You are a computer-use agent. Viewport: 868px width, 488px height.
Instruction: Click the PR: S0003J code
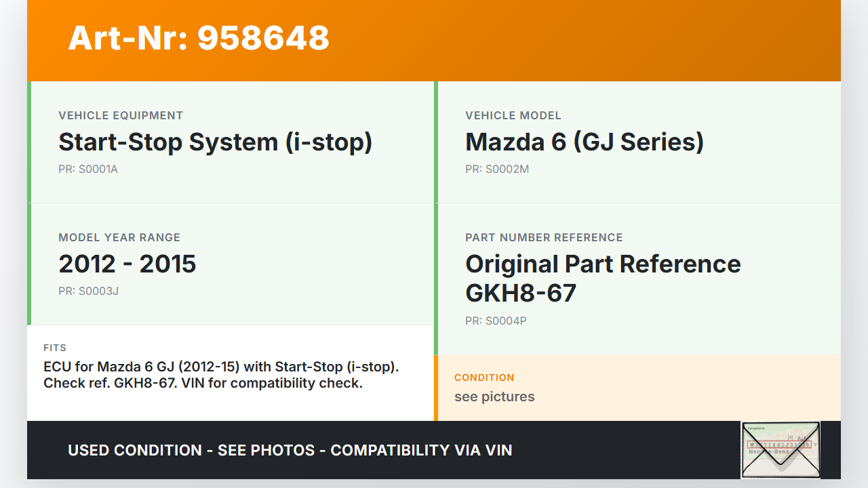89,291
